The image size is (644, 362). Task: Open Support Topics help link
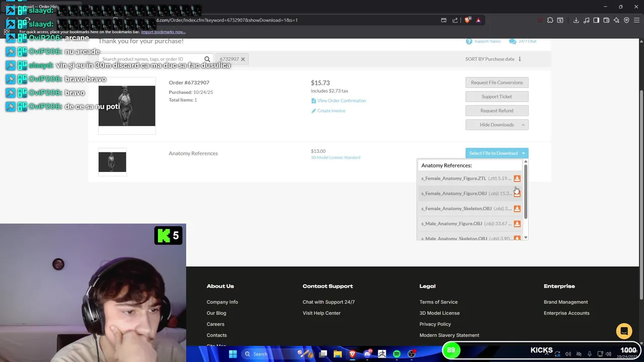pyautogui.click(x=487, y=41)
